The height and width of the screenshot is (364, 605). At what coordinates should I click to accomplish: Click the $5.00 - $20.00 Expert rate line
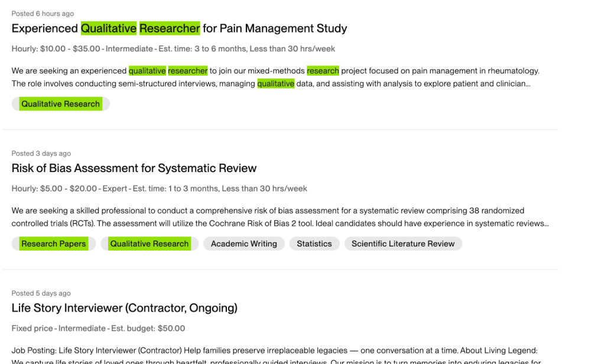coord(160,188)
